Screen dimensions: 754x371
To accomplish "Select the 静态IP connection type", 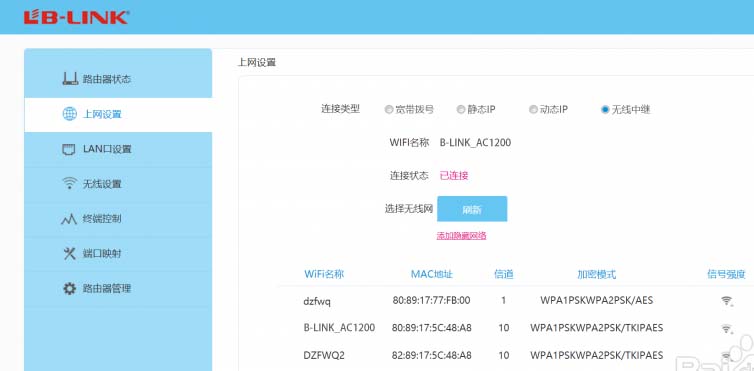I will [x=460, y=110].
